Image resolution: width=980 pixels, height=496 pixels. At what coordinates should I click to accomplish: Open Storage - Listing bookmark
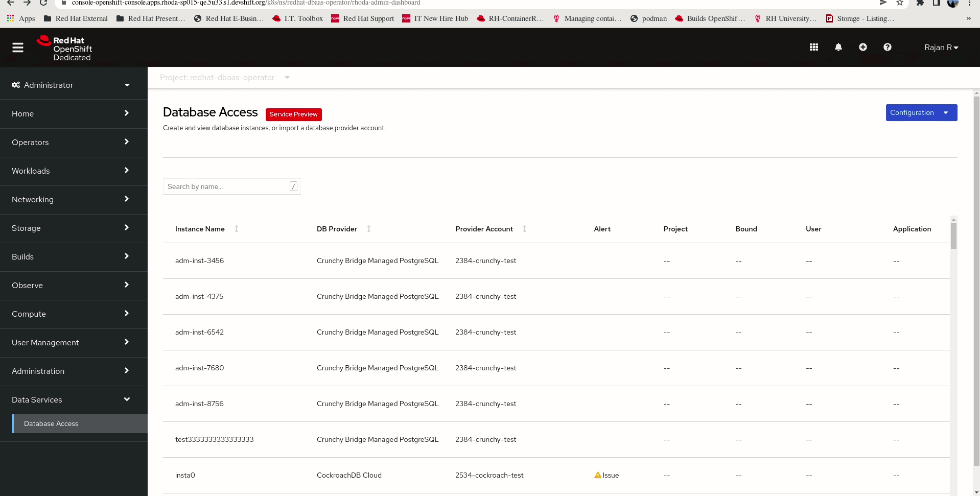tap(860, 18)
